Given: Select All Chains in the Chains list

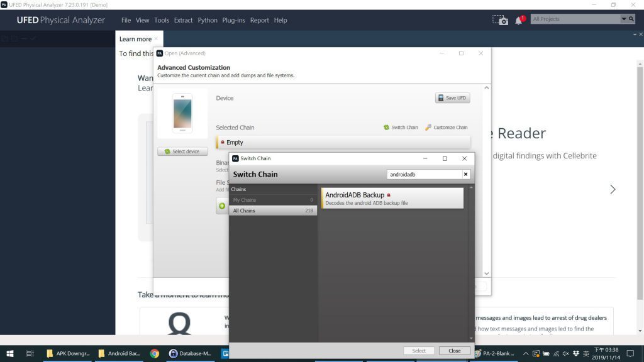Looking at the screenshot, I should (273, 211).
